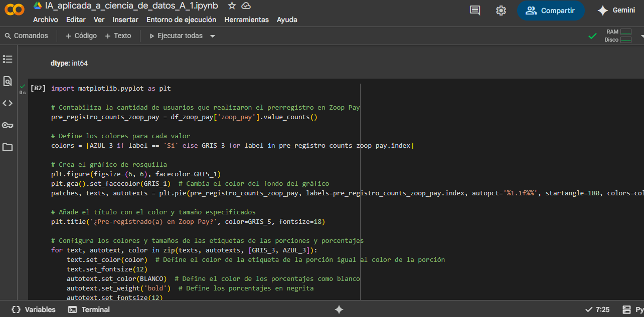Click the Compartir share button
Image resolution: width=644 pixels, height=317 pixels.
point(551,11)
